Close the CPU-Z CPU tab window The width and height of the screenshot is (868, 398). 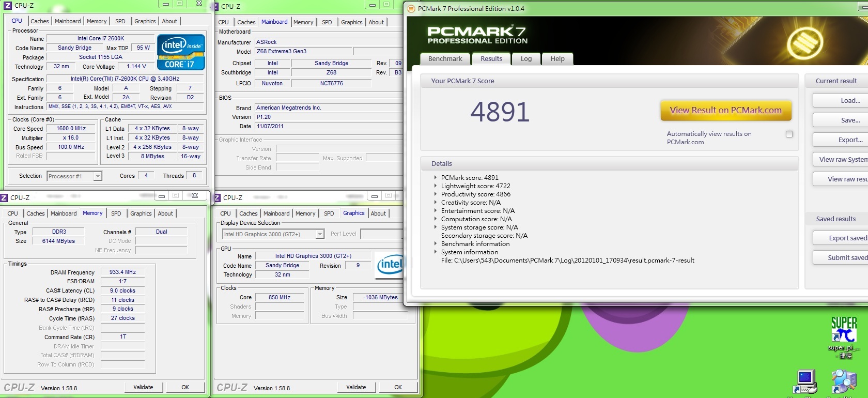199,4
